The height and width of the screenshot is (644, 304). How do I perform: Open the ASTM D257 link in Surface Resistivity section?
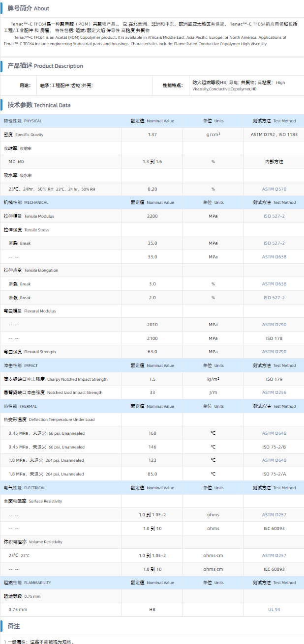[x=274, y=515]
